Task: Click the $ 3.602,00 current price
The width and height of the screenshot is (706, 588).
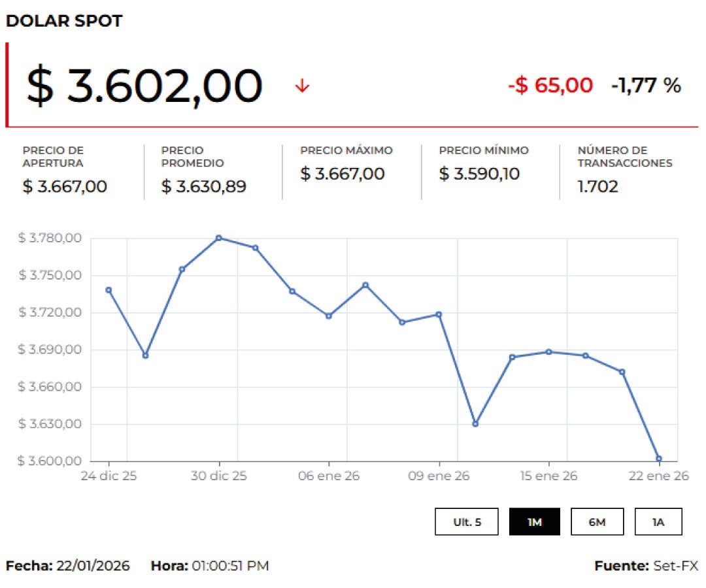Action: pos(144,86)
